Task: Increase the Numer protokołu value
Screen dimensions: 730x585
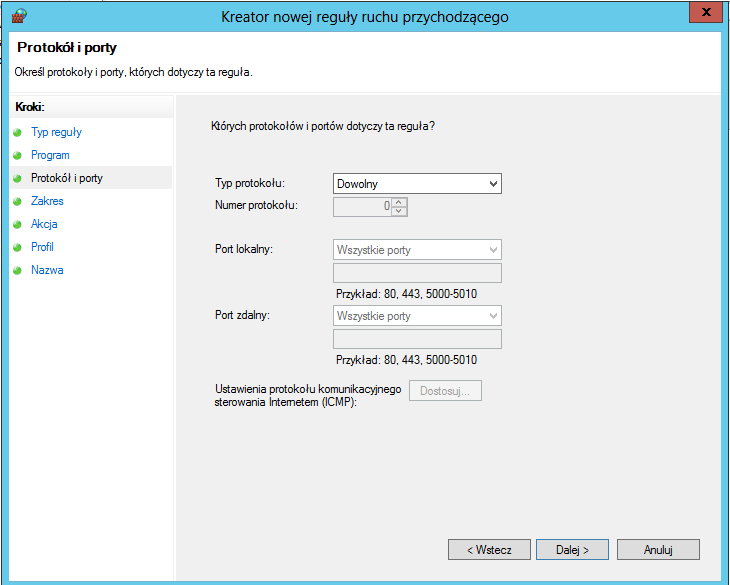Action: coord(399,202)
